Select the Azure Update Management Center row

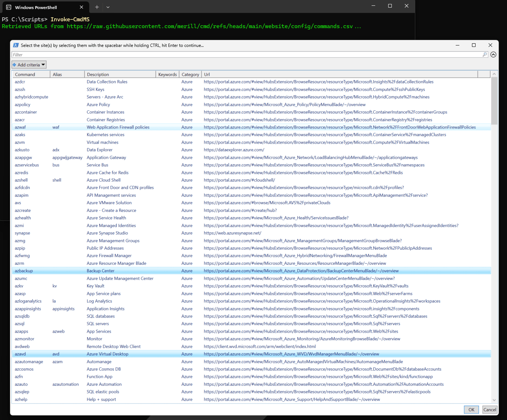tap(251, 279)
